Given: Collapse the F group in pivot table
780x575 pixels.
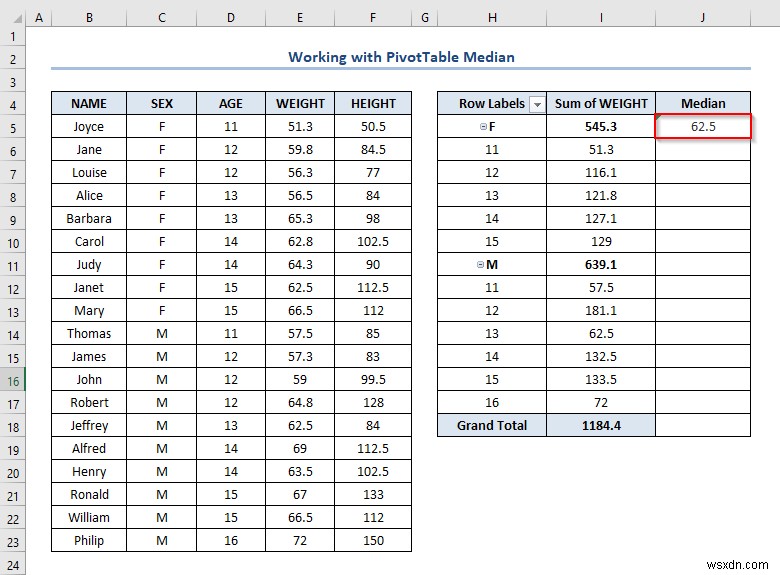Looking at the screenshot, I should tap(483, 127).
